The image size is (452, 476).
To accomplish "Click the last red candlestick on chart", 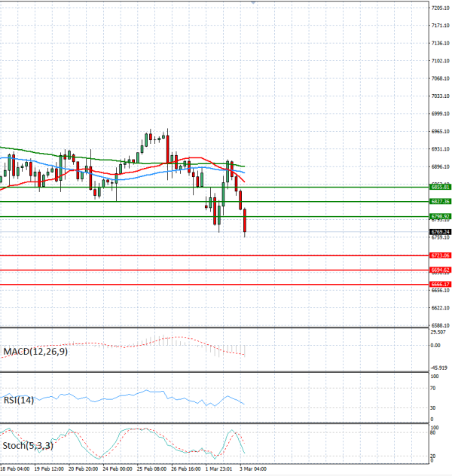I will click(245, 222).
